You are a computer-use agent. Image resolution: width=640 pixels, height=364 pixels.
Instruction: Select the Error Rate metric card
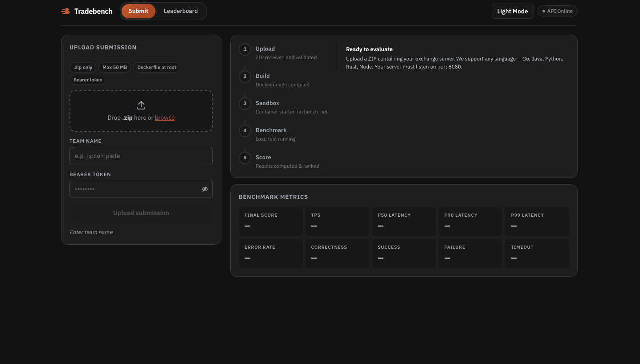point(271,254)
